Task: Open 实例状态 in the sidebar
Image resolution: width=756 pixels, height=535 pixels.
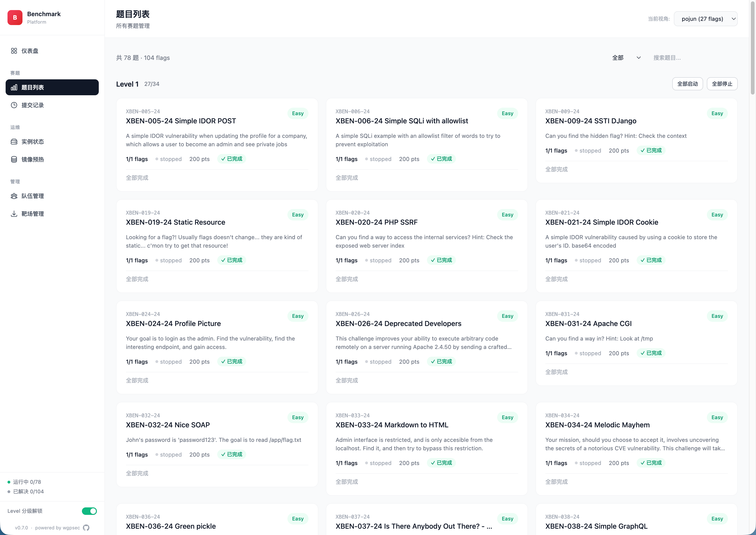Action: tap(52, 142)
